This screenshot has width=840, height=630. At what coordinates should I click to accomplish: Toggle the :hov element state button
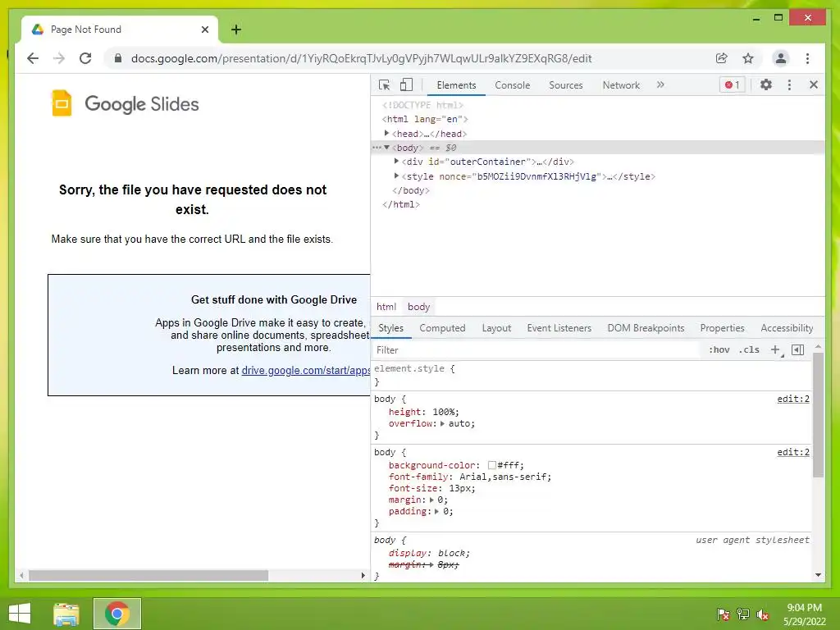pos(719,349)
